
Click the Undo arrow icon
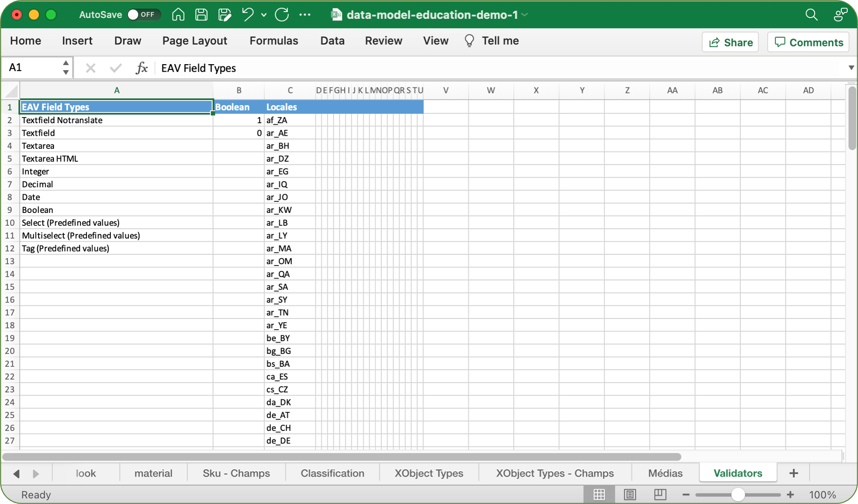(248, 15)
